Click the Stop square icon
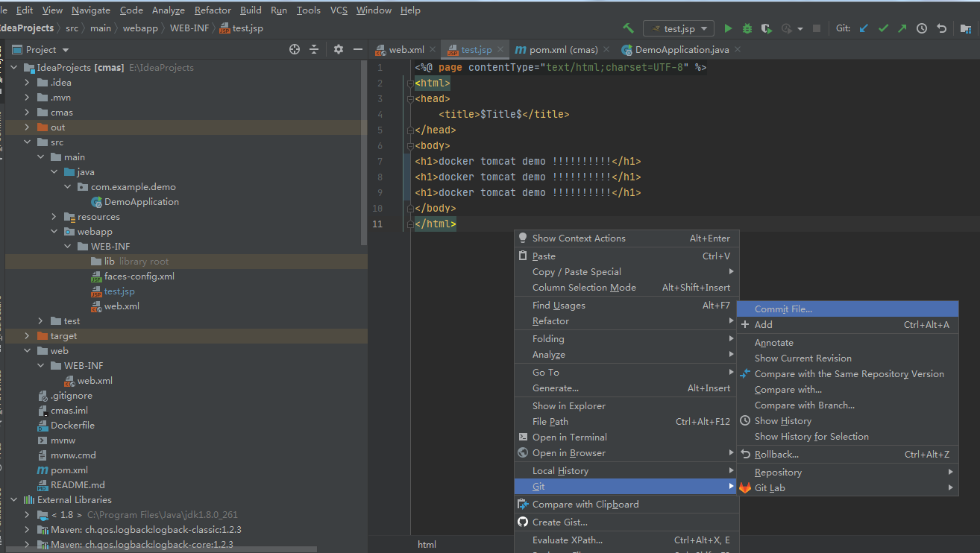 click(x=817, y=28)
